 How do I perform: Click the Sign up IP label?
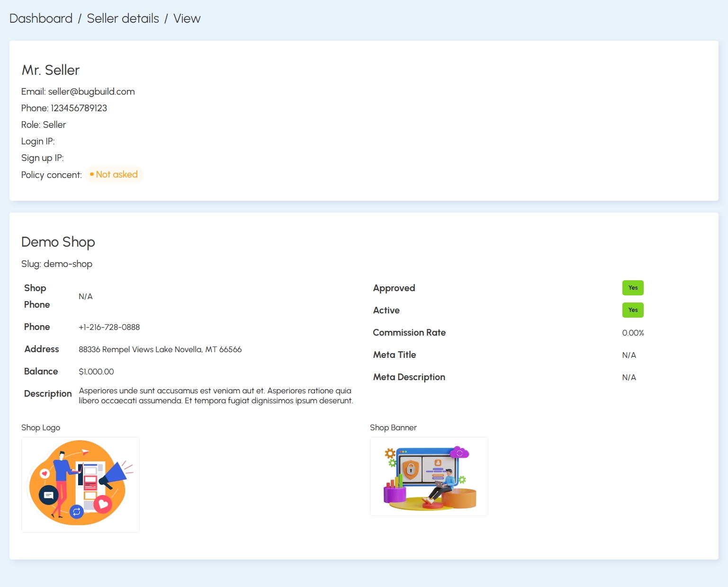click(43, 158)
